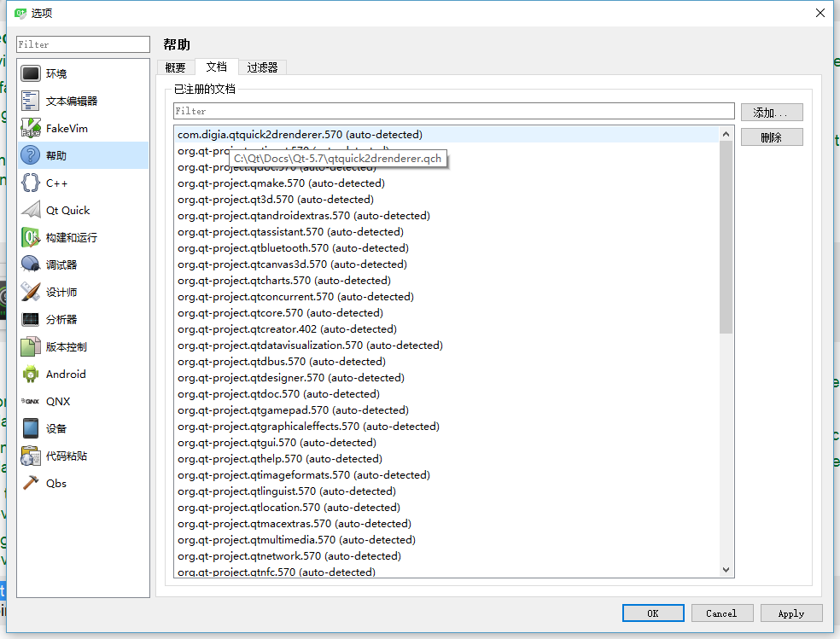Click the Qt logo in the title bar
Screen dimensions: 840x639
click(x=20, y=13)
